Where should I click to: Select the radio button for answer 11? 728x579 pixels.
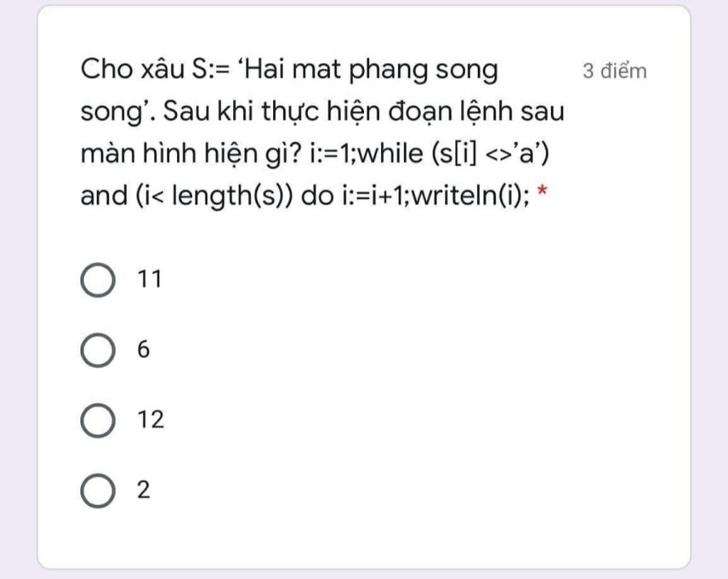pyautogui.click(x=97, y=281)
